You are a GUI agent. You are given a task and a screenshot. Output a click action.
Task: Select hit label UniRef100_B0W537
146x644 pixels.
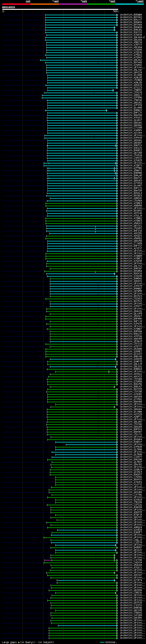131,442
